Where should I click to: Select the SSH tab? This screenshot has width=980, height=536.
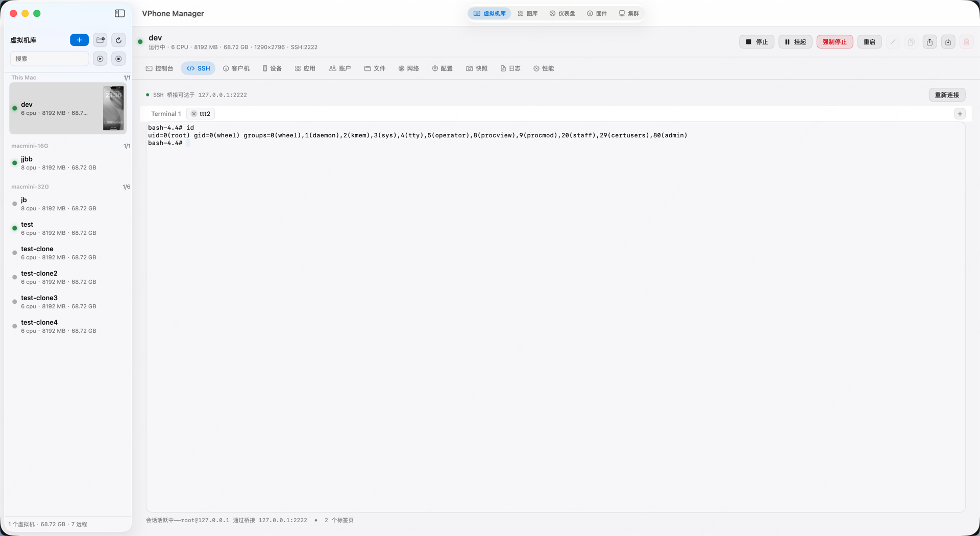[x=198, y=68]
